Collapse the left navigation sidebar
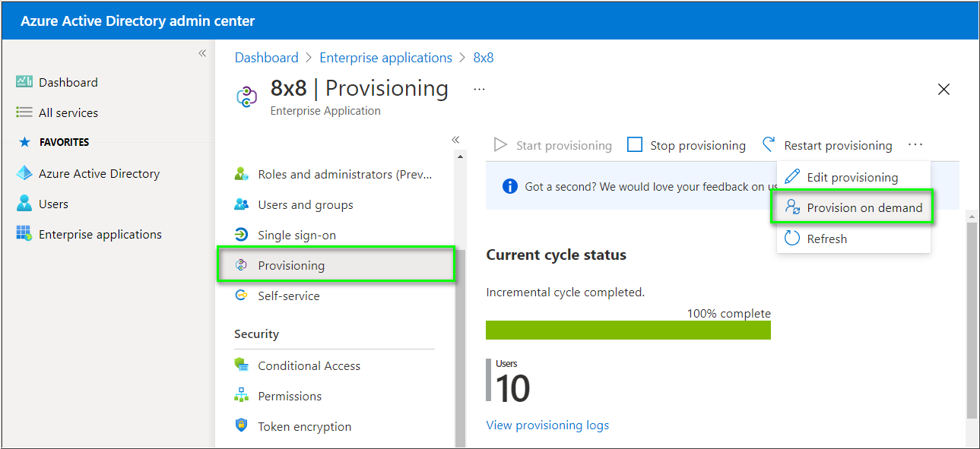 coord(202,53)
